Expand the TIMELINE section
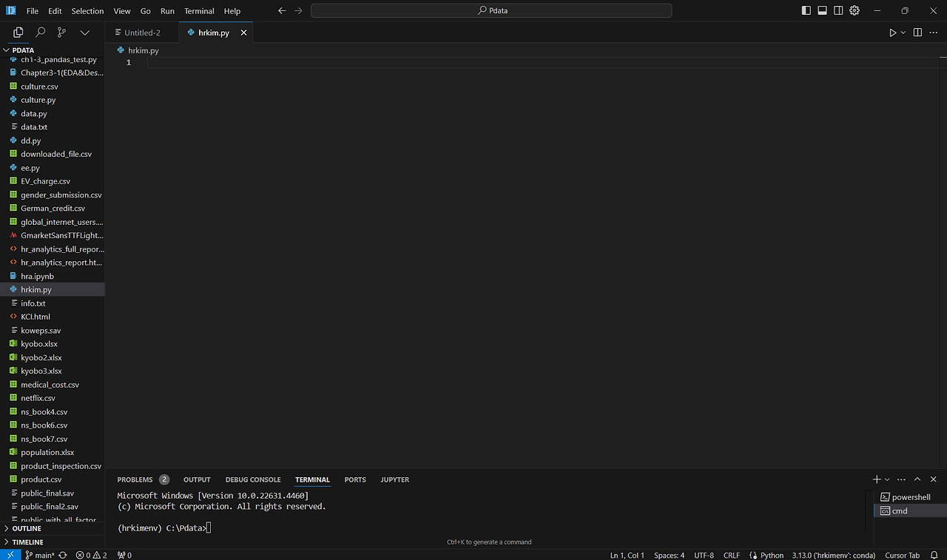Viewport: 947px width, 560px height. tap(52, 542)
